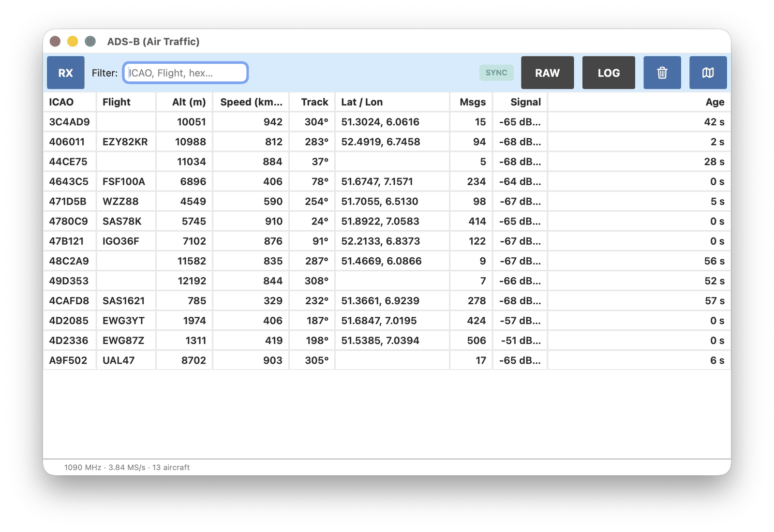
Task: Click flight UAL47 cell
Action: click(126, 360)
